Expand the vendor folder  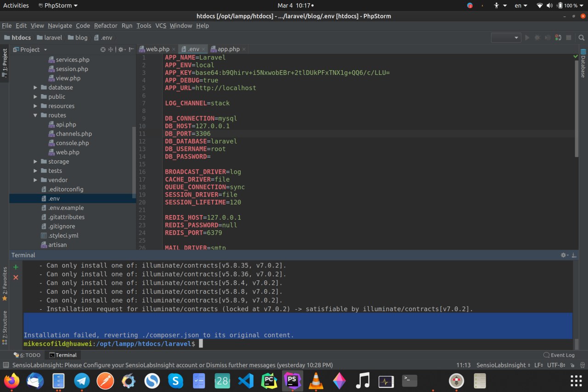[x=35, y=180]
